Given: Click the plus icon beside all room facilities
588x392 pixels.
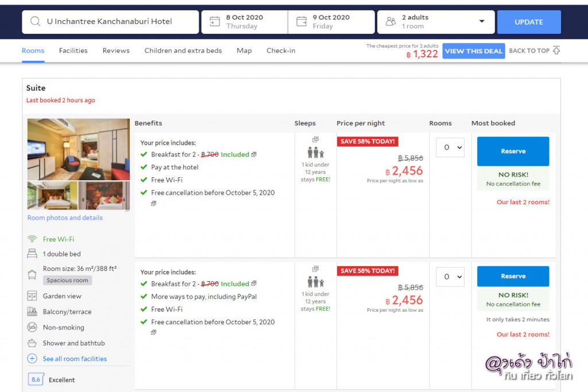Looking at the screenshot, I should [x=32, y=359].
